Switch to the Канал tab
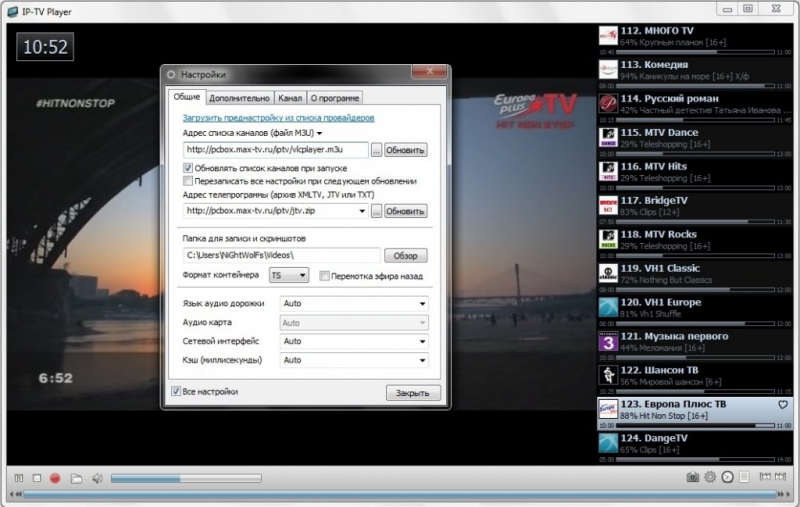The height and width of the screenshot is (507, 800). [290, 98]
